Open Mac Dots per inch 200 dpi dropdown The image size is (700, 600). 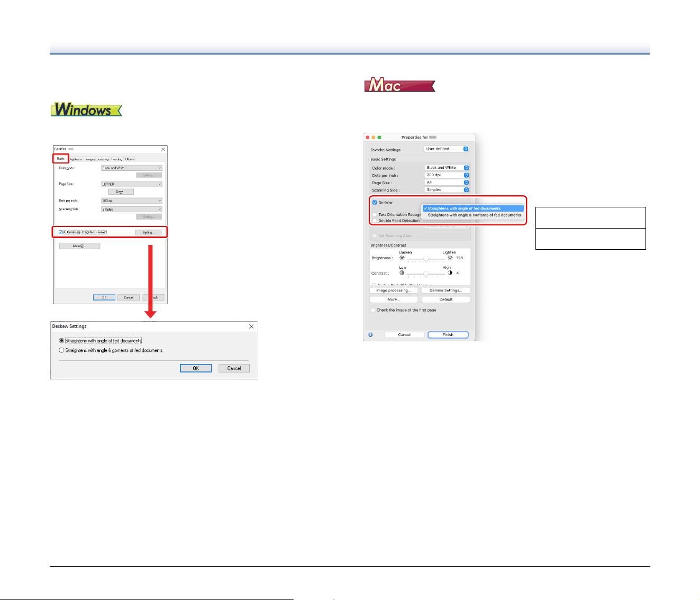[x=447, y=175]
